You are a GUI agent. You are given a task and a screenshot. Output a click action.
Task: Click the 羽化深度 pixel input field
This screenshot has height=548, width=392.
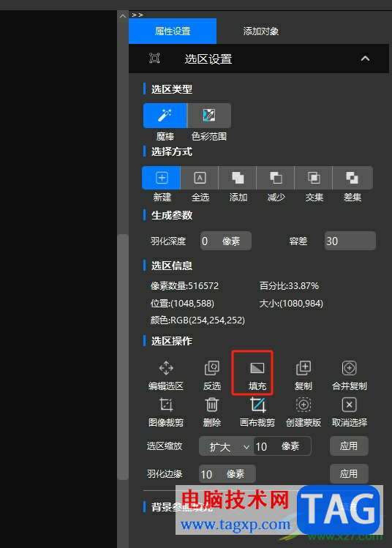[226, 241]
